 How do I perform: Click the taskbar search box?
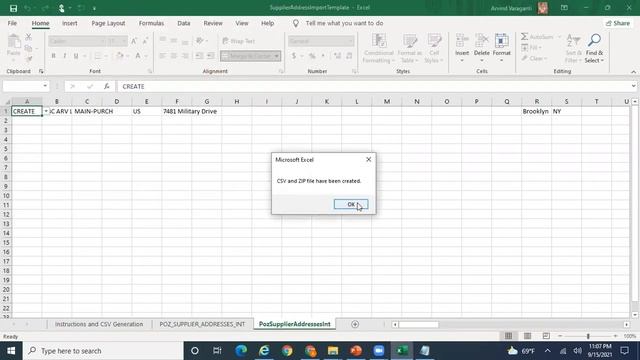[103, 351]
